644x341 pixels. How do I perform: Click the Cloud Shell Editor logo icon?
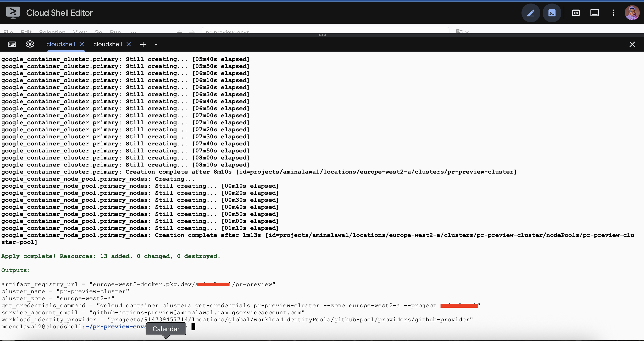13,12
